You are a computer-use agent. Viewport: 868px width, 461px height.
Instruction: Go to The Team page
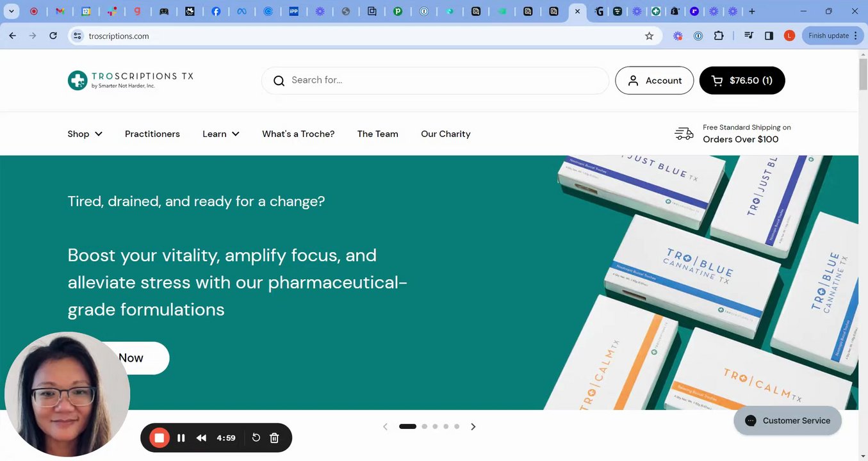pyautogui.click(x=378, y=134)
